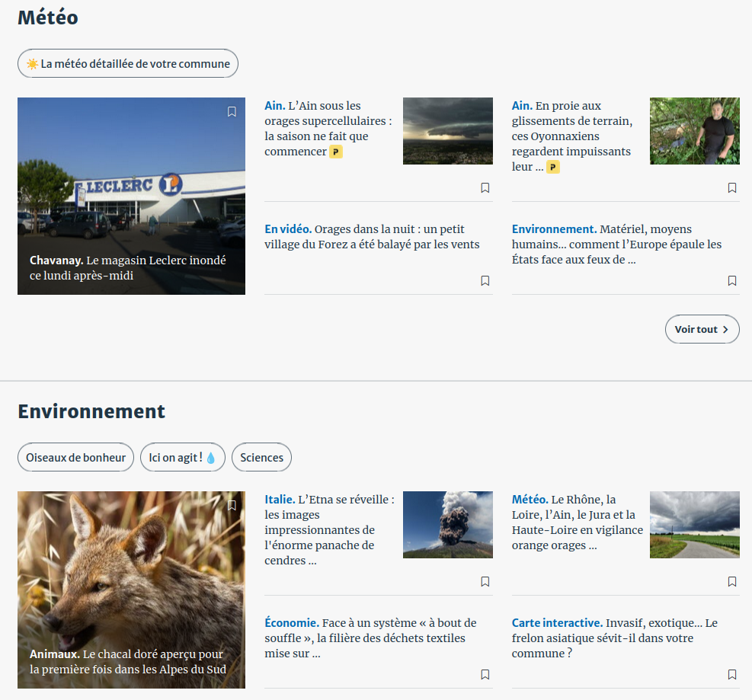Click the supercell storm cloud thumbnail
This screenshot has height=700, width=752.
point(447,131)
